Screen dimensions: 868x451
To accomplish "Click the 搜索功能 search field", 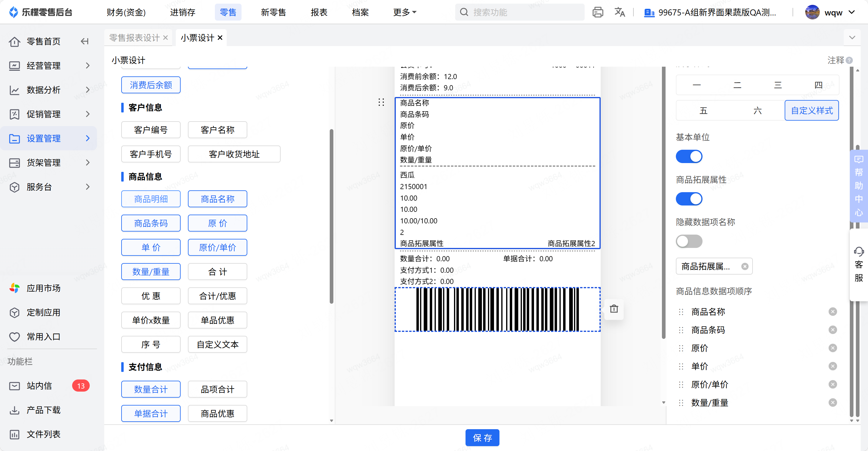I will click(x=519, y=12).
